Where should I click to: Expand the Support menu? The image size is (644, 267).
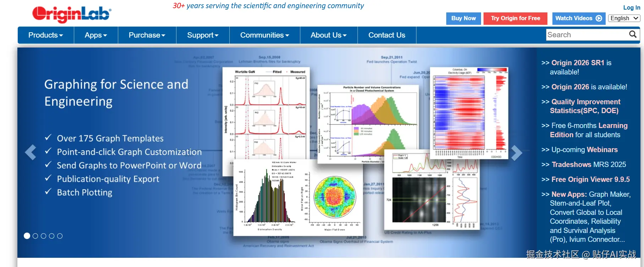click(x=203, y=35)
